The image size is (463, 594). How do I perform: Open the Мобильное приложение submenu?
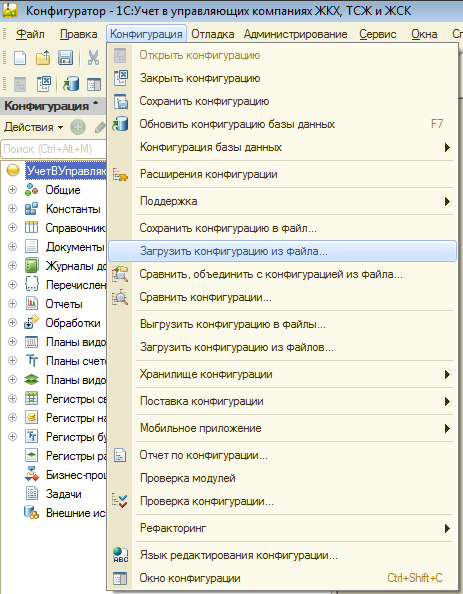pos(282,428)
